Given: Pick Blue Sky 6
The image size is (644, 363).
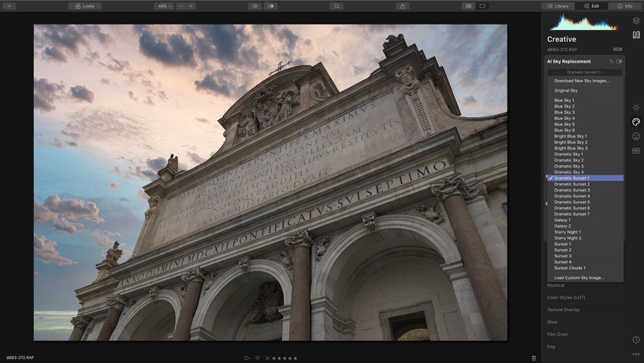Looking at the screenshot, I should pos(585,130).
